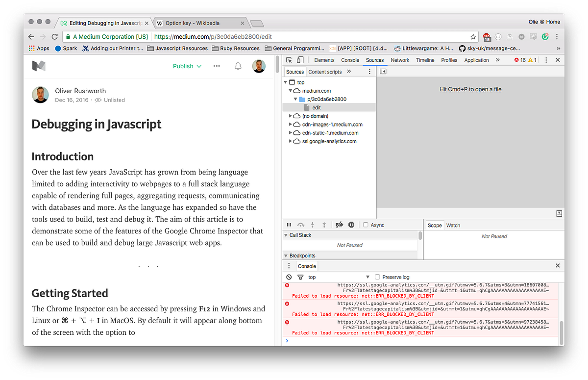Viewport: 588px width, 380px height.
Task: Expand the cdn-images-1.medium.com node
Action: pos(291,124)
